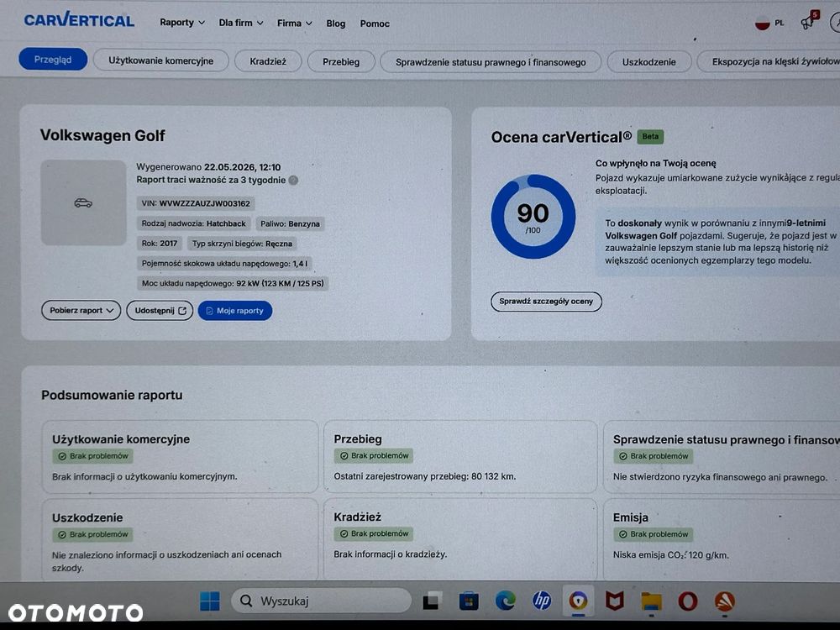The height and width of the screenshot is (630, 840).
Task: Click the Udostępnij share button
Action: coord(160,310)
